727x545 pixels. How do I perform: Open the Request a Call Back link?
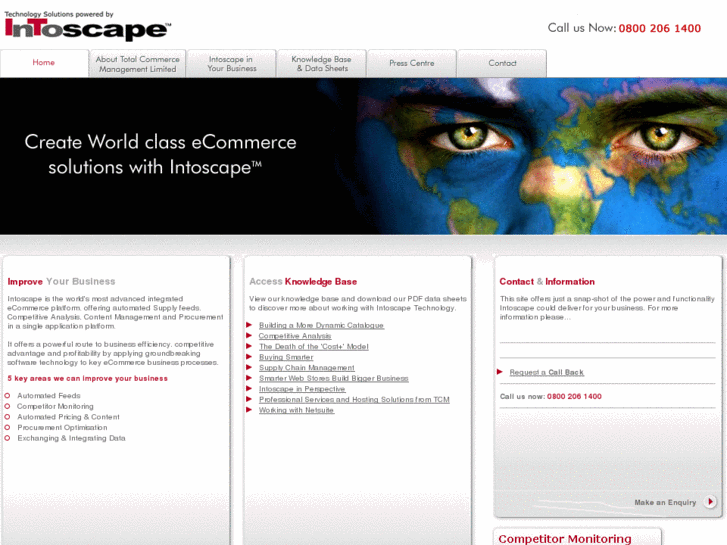coord(547,372)
